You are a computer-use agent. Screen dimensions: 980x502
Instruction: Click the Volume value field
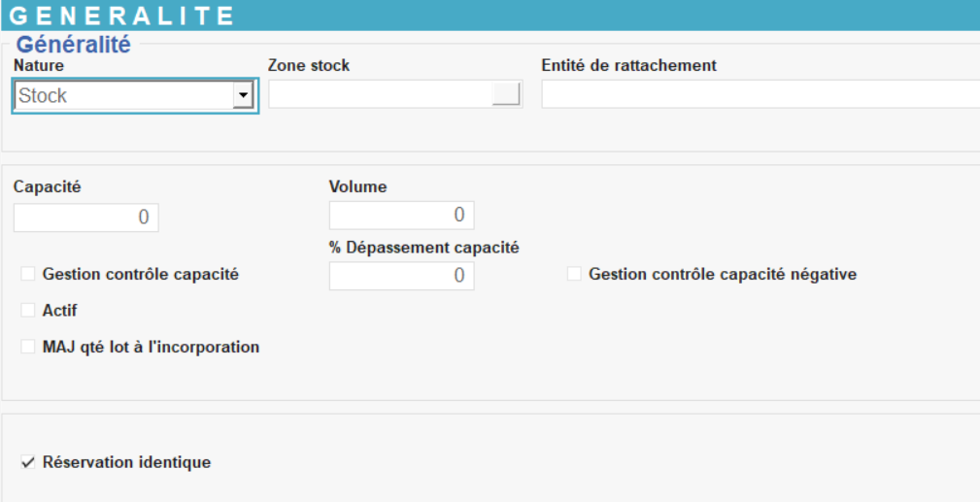pos(401,215)
